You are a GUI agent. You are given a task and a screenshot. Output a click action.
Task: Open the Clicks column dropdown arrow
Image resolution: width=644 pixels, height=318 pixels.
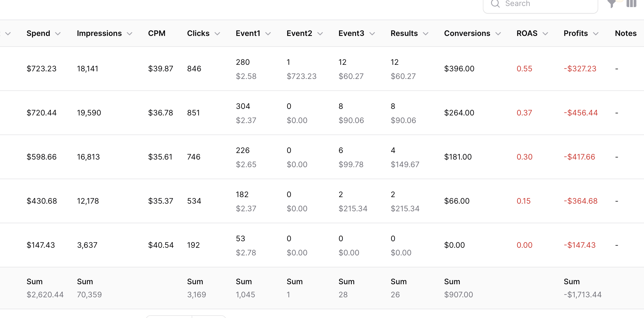tap(217, 34)
